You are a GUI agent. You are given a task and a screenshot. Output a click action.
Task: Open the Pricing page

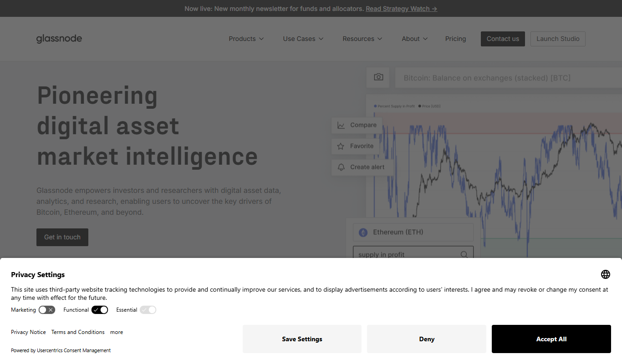pos(455,39)
